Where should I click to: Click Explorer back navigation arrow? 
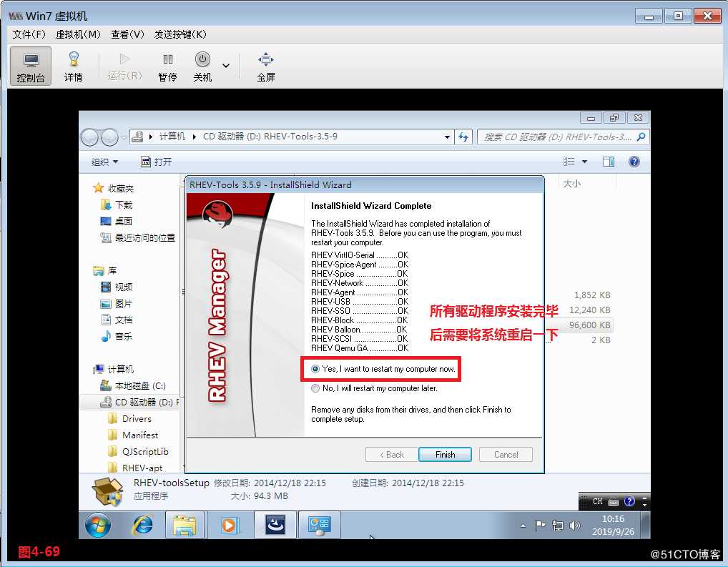tap(89, 137)
